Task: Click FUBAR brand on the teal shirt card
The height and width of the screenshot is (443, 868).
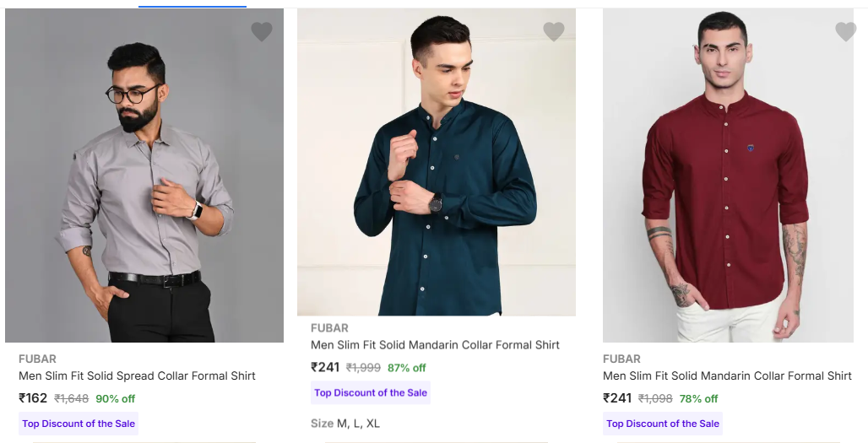Action: (x=329, y=327)
